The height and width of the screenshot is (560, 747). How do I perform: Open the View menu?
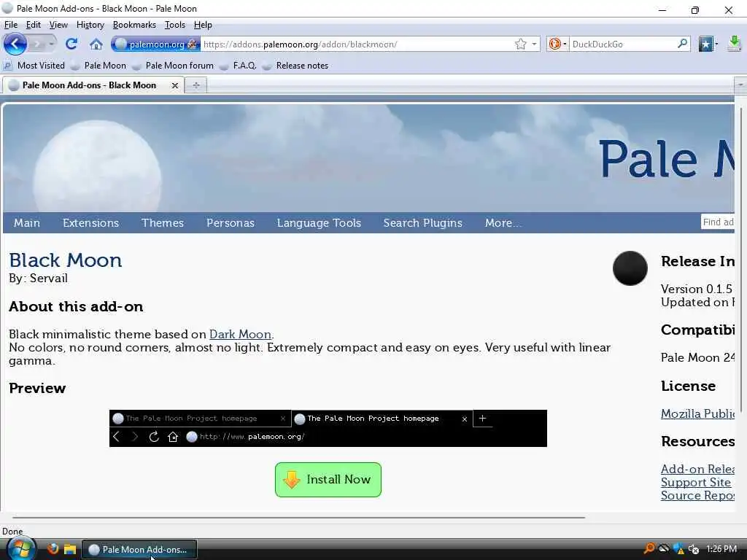58,25
